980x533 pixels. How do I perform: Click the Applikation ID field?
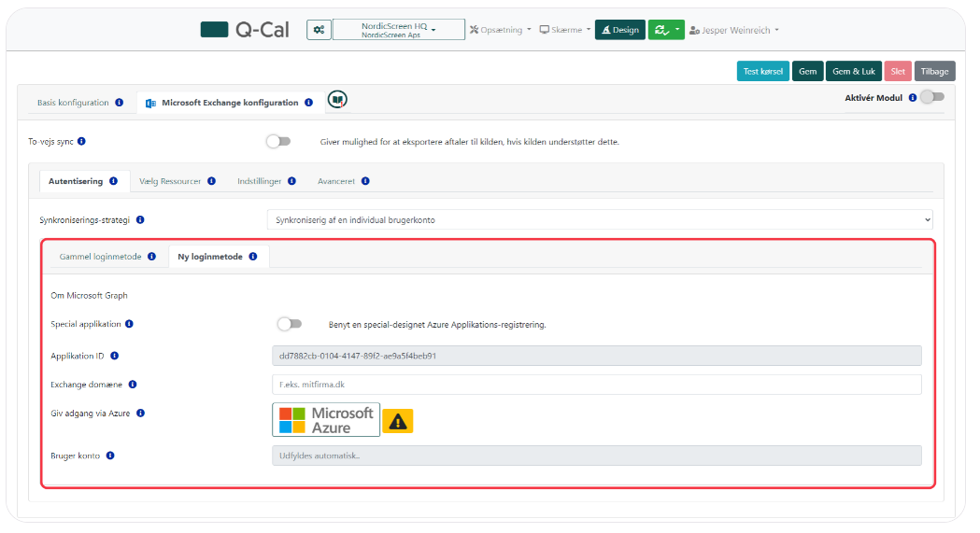[x=597, y=356]
